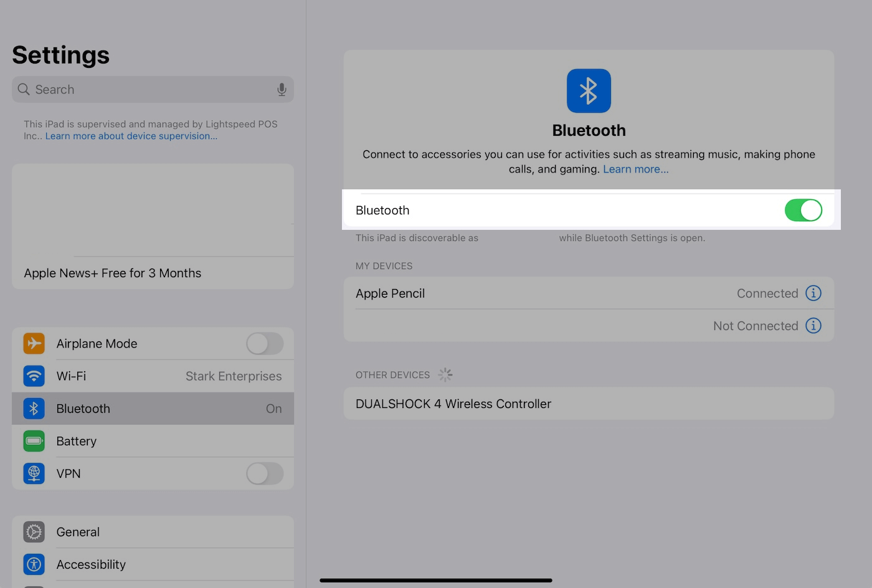Viewport: 872px width, 588px height.
Task: Enable Airplane Mode
Action: coord(265,343)
